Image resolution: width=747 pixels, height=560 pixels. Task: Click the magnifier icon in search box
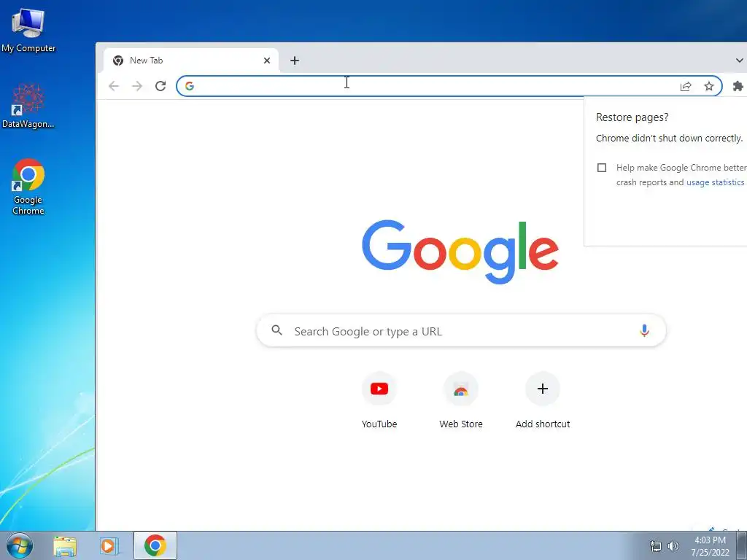276,330
